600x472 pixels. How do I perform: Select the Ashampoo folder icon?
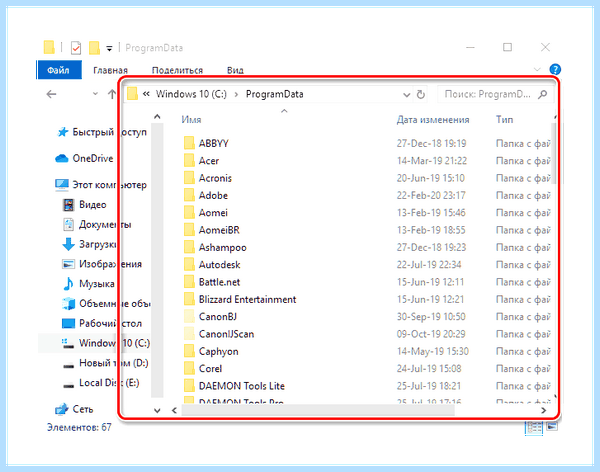coord(189,247)
